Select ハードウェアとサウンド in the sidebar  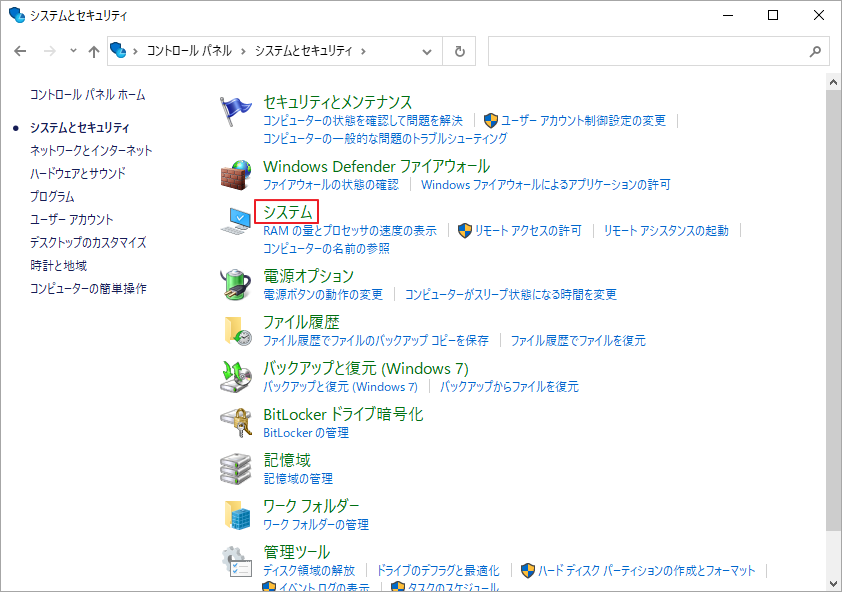(x=78, y=174)
